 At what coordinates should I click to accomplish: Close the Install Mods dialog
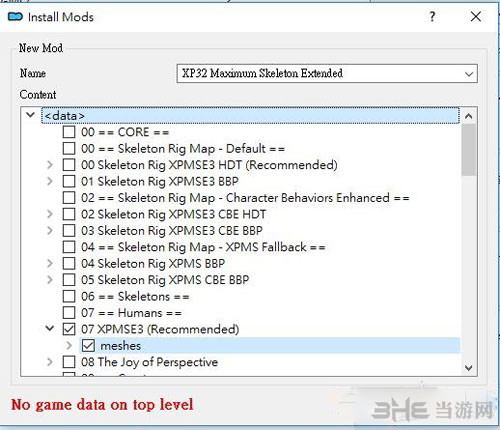tap(476, 16)
